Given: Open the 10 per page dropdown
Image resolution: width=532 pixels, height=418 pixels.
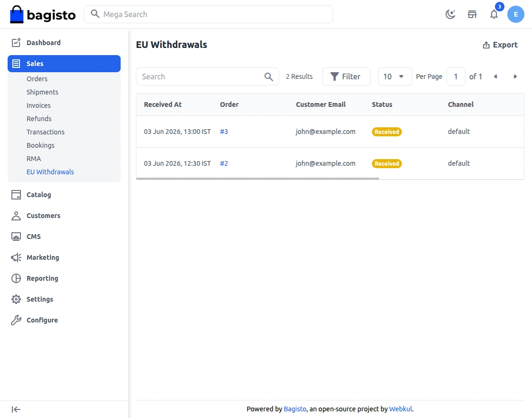Looking at the screenshot, I should point(395,76).
